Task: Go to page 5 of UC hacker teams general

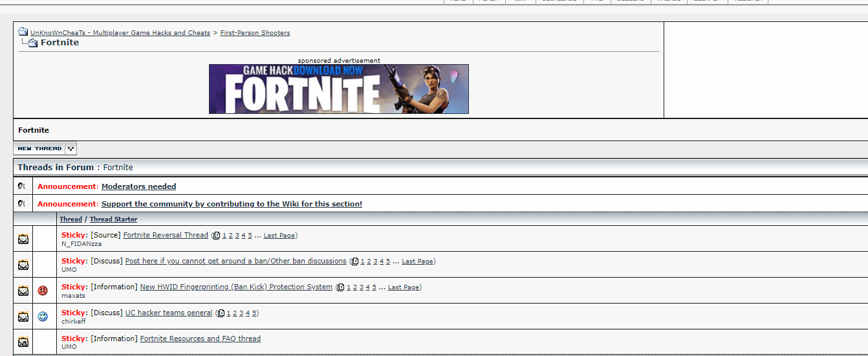Action: pyautogui.click(x=254, y=313)
